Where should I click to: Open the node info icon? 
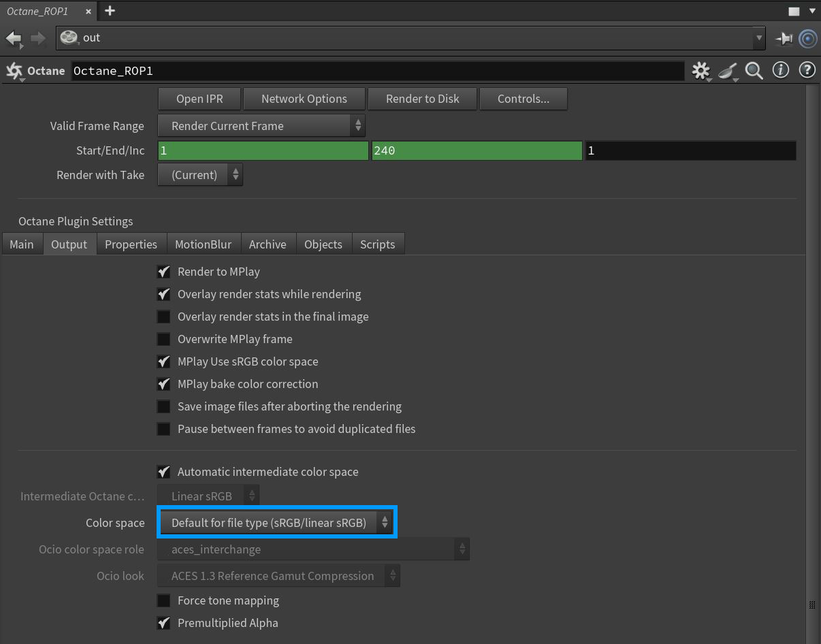pos(780,70)
